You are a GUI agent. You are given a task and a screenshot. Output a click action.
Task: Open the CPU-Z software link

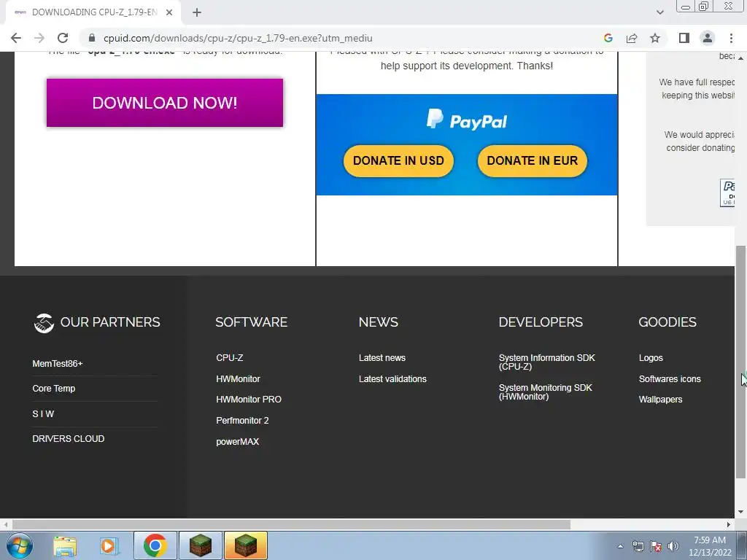(x=230, y=358)
